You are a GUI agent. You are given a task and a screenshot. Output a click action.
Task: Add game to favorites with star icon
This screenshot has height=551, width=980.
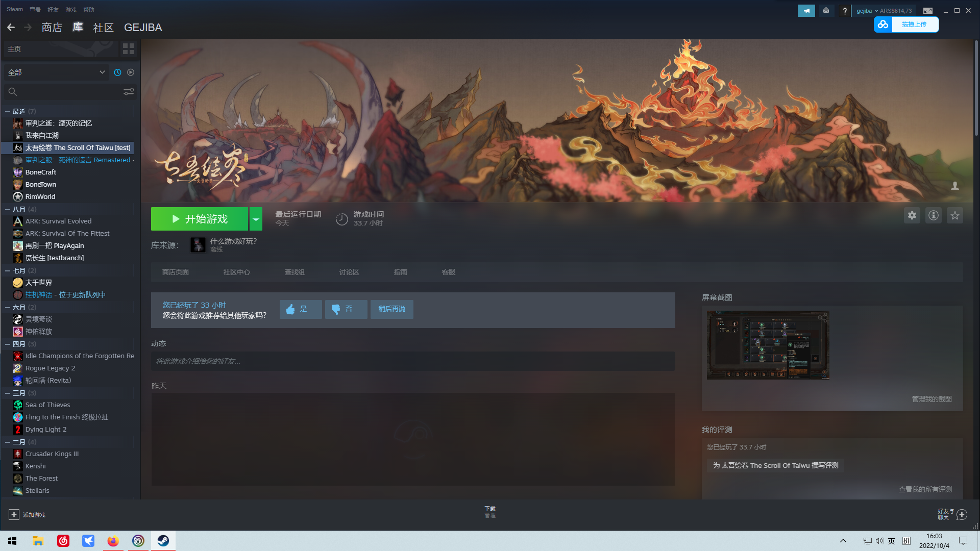pos(955,215)
